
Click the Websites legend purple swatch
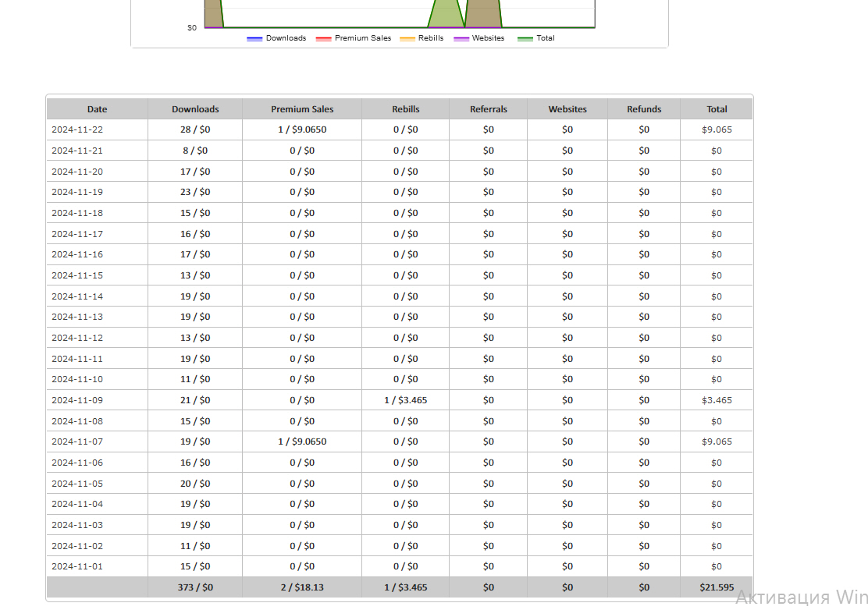point(461,39)
